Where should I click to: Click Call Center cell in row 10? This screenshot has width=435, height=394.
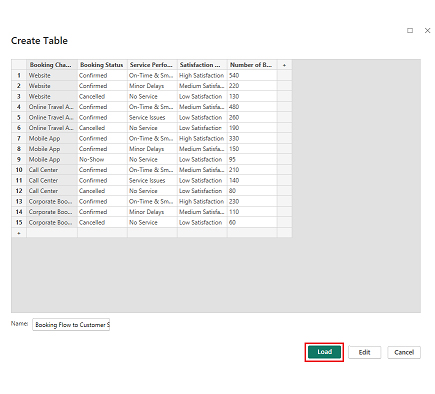pyautogui.click(x=52, y=170)
